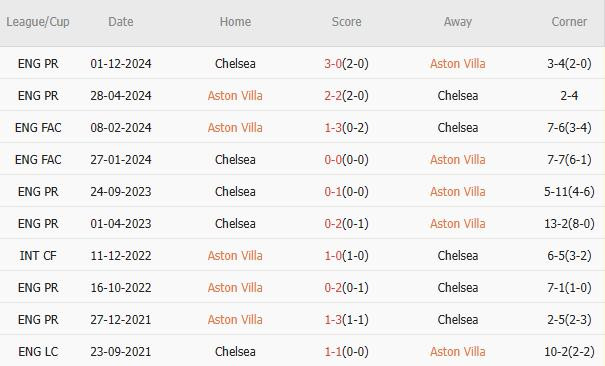Open the 2-2 score of 28-04-2024 match
The width and height of the screenshot is (605, 366).
(x=333, y=96)
